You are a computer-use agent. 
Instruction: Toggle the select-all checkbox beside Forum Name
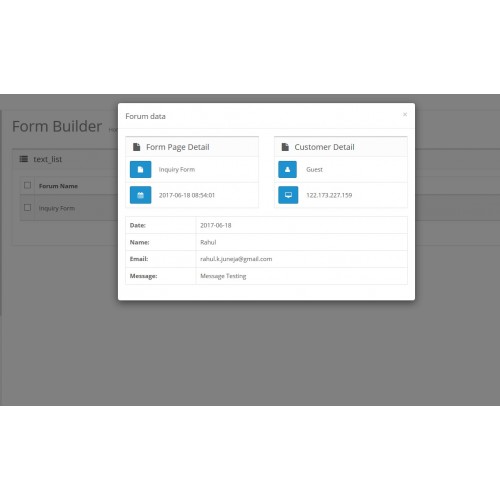28,185
